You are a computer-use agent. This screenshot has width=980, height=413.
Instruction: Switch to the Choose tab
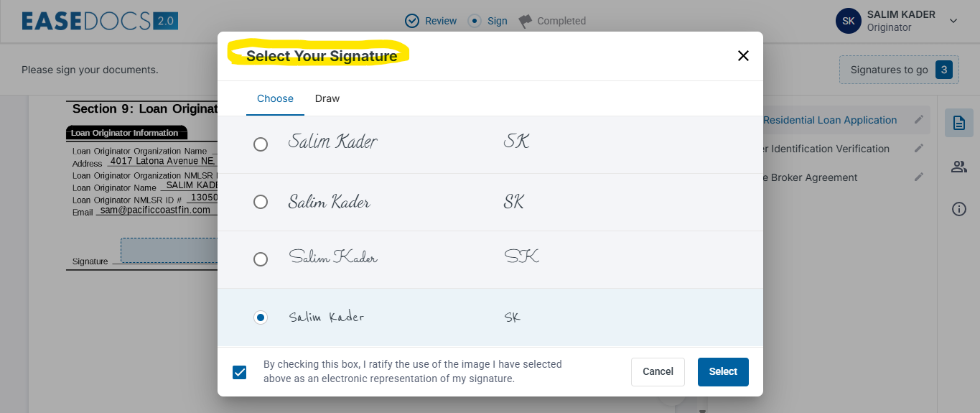tap(275, 98)
